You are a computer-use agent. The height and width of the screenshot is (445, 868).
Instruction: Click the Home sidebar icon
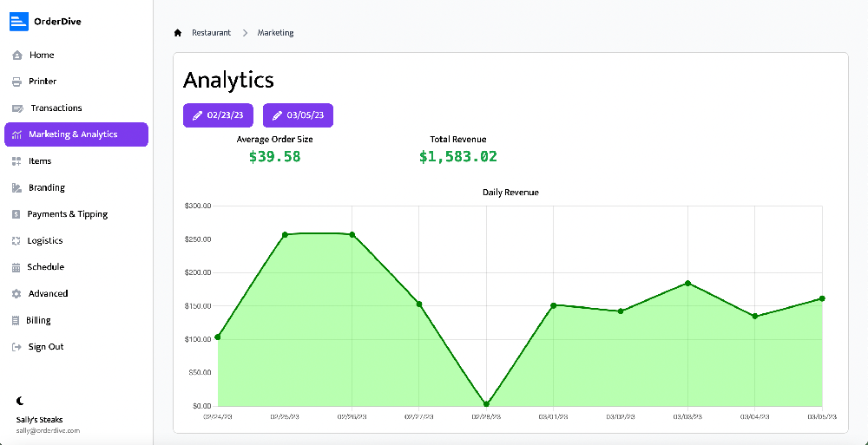coord(17,55)
